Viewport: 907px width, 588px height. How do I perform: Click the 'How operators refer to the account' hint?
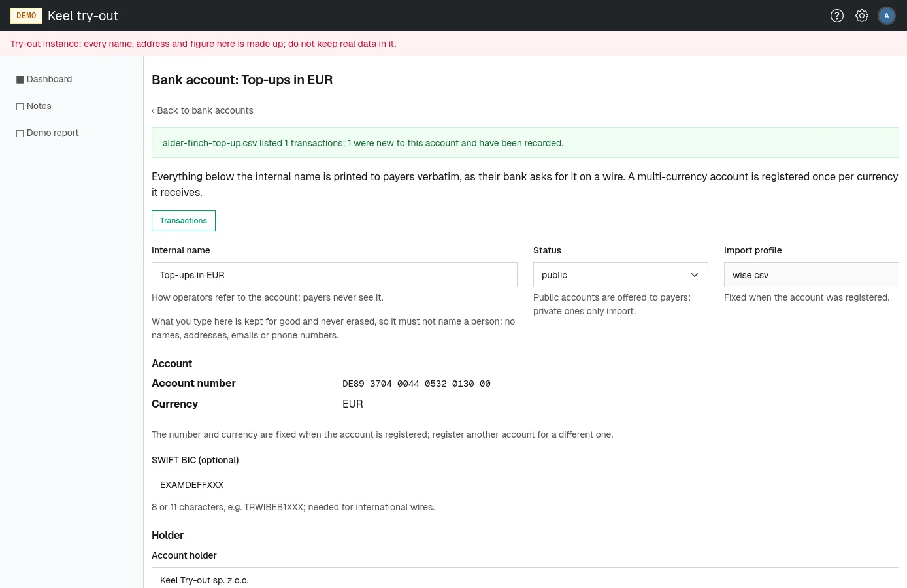268,297
